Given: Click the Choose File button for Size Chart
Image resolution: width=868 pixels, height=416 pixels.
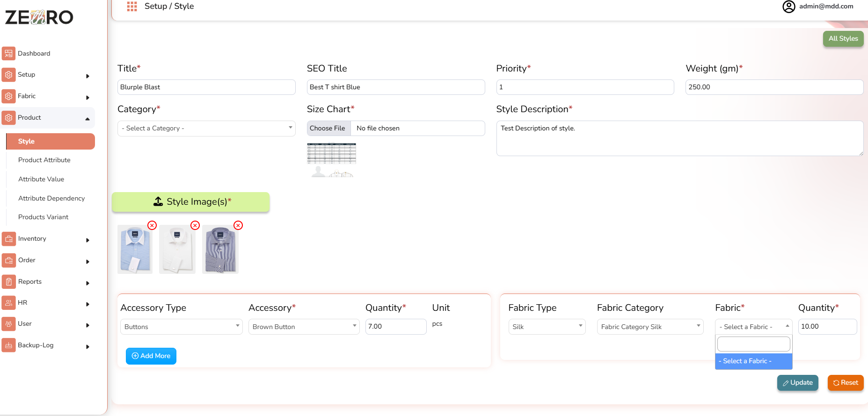Looking at the screenshot, I should coord(328,129).
